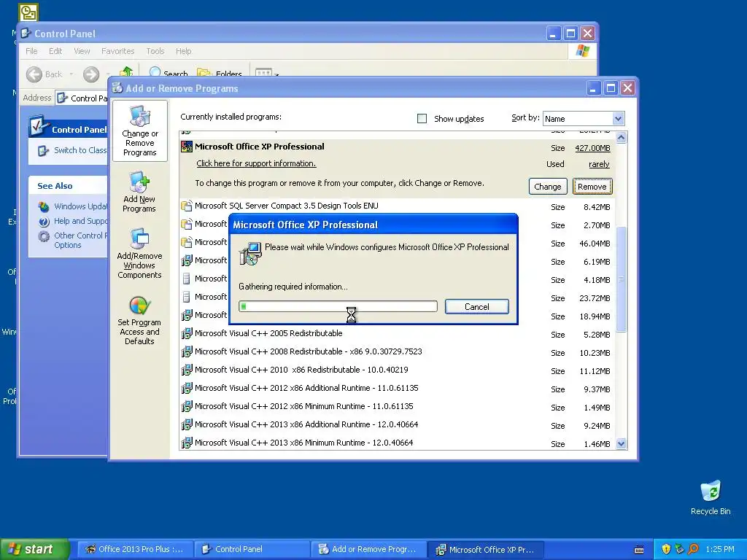Screen dimensions: 747x560
Task: Enable the Show updates checkbox
Action: point(422,119)
